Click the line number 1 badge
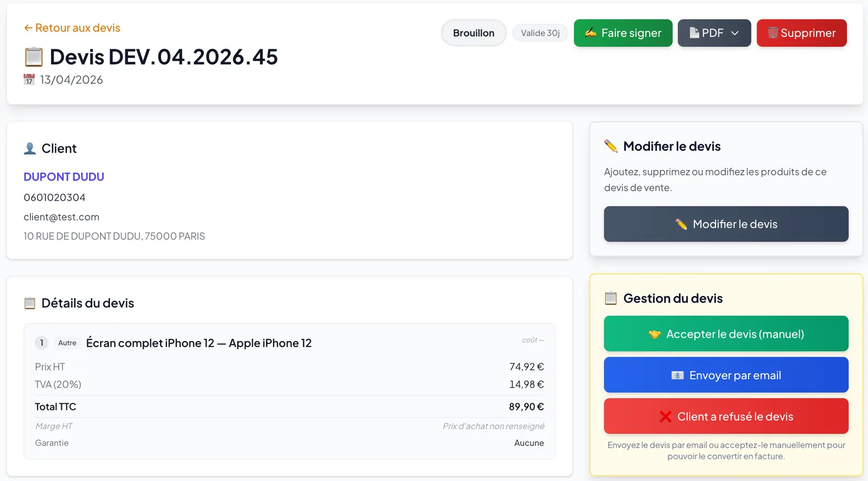868x481 pixels. pyautogui.click(x=42, y=343)
